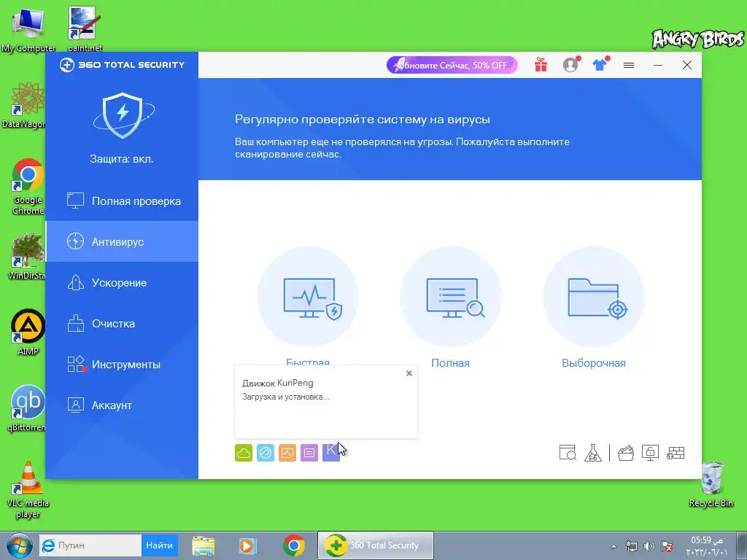
Task: Open WinDirStat desktop shortcut
Action: [x=27, y=256]
